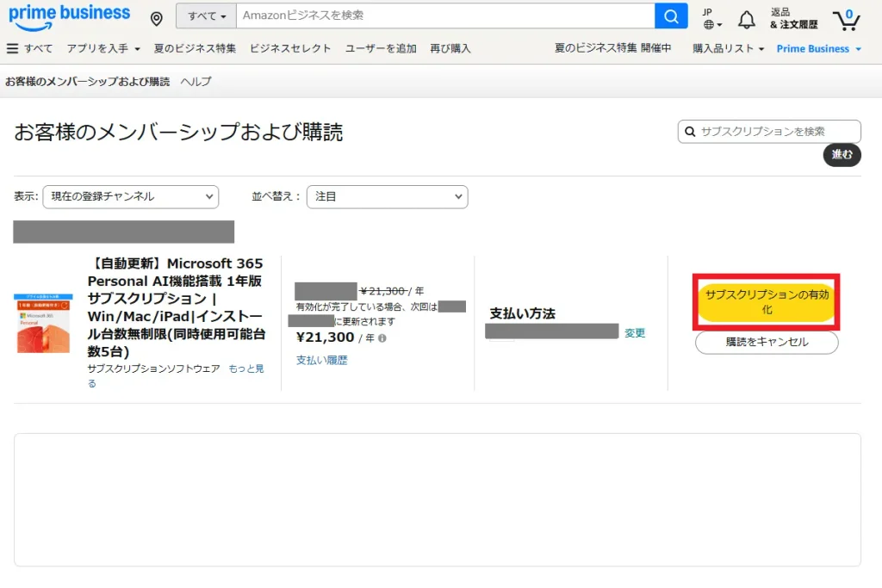Open ユーザーを追加 nav item

pyautogui.click(x=381, y=48)
